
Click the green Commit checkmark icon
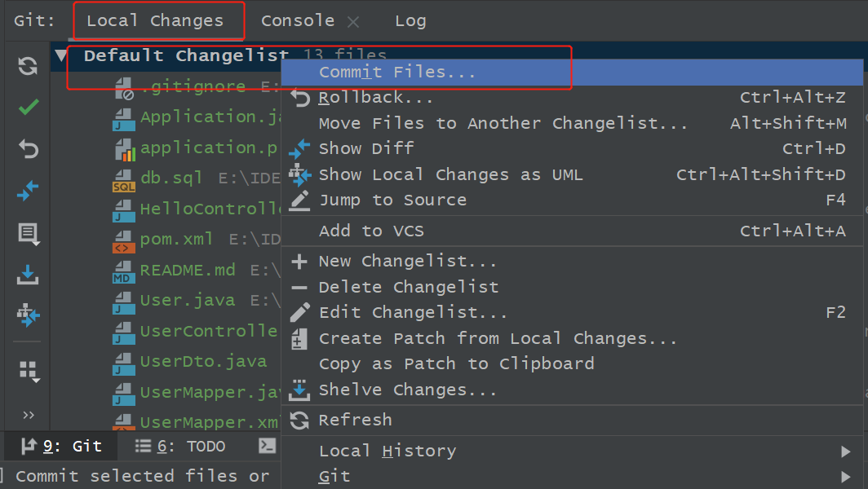[x=28, y=108]
